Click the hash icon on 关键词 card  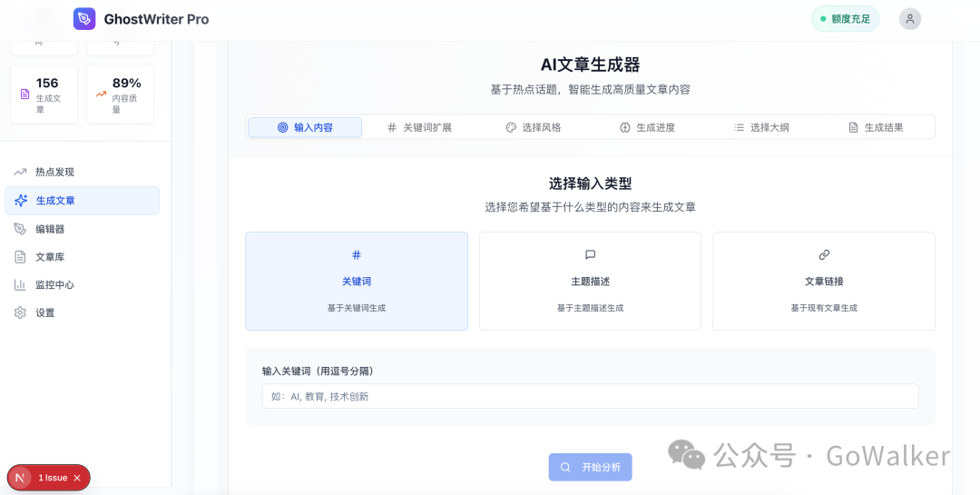(357, 254)
